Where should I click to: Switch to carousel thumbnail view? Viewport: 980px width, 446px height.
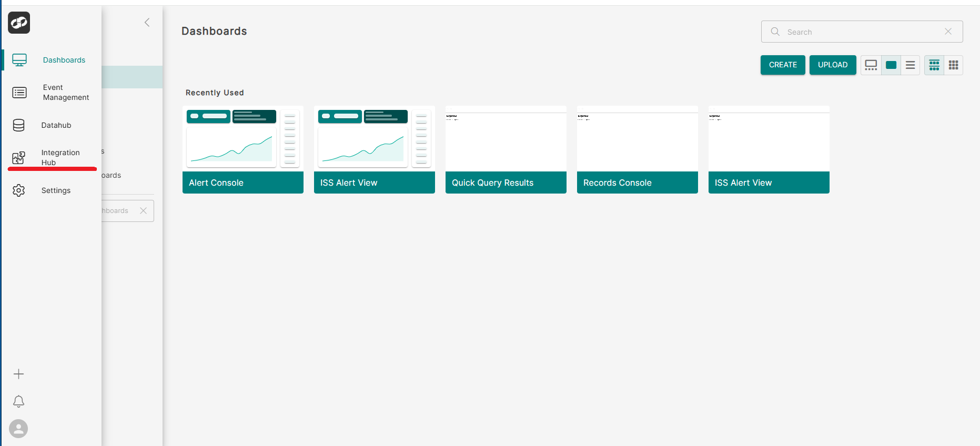click(871, 65)
